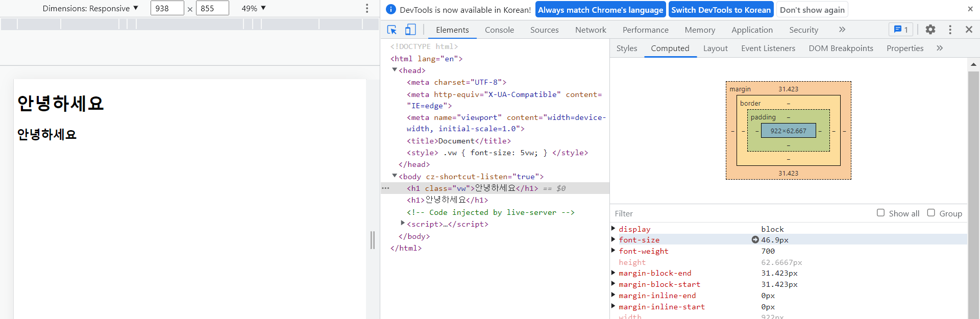980x319 pixels.
Task: Open the Performance panel
Action: point(645,30)
